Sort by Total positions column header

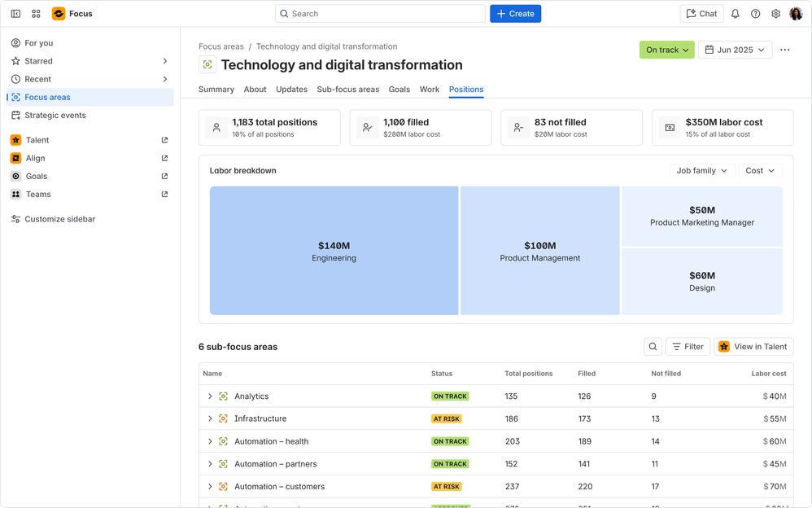pos(529,373)
